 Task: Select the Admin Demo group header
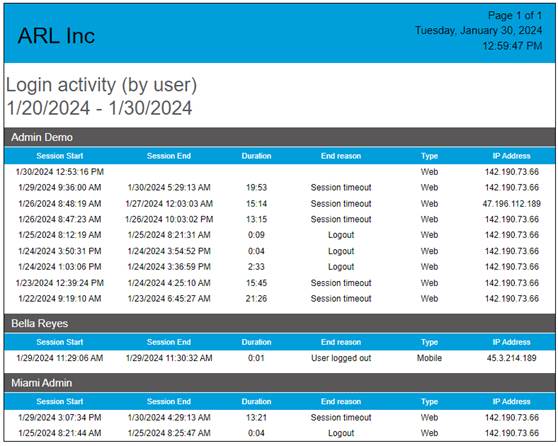(x=279, y=137)
